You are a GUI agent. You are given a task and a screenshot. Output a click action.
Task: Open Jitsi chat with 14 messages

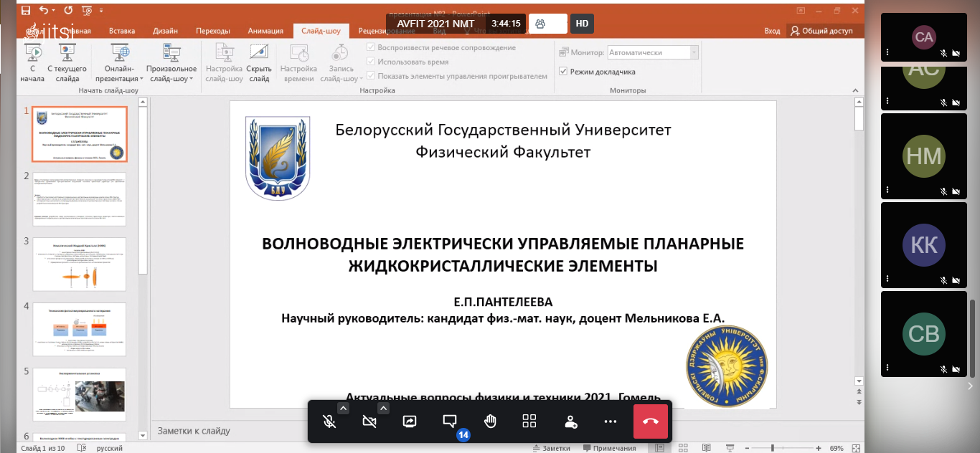tap(450, 421)
